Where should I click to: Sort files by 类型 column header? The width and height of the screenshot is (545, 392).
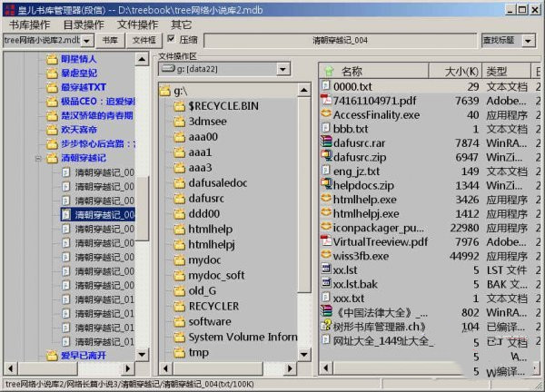click(506, 72)
